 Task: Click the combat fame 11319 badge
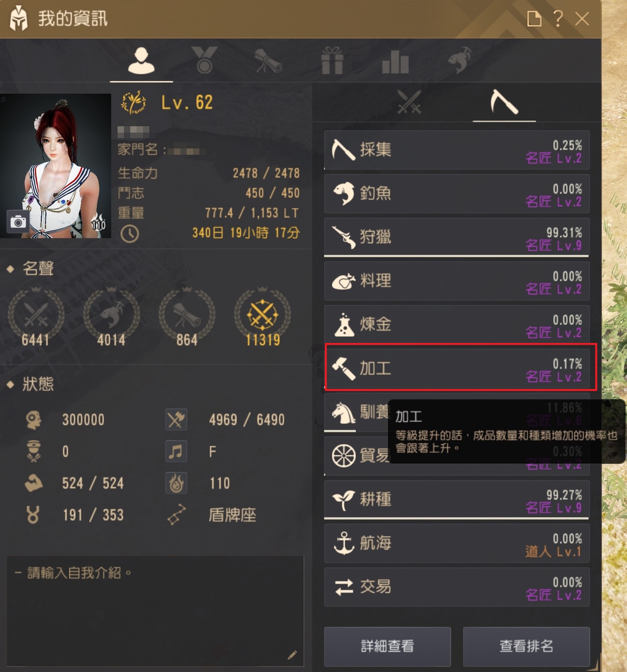262,318
